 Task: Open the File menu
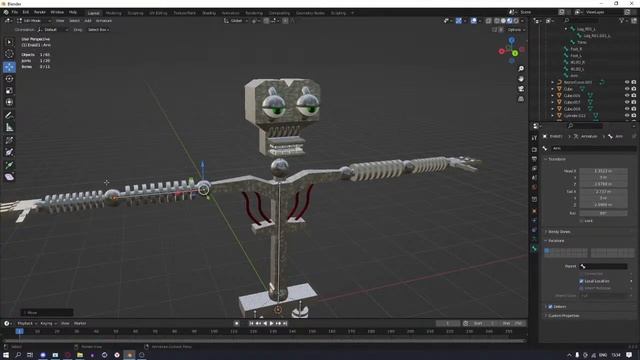coord(15,12)
